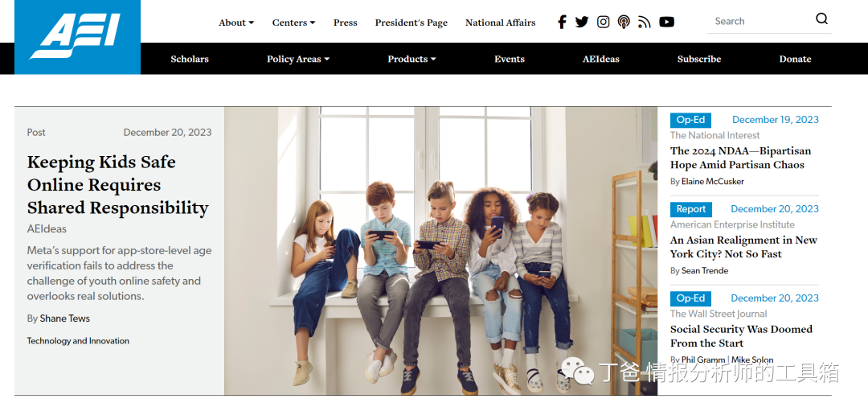Image resolution: width=868 pixels, height=411 pixels.
Task: Open the Donate menu item
Action: coord(795,59)
